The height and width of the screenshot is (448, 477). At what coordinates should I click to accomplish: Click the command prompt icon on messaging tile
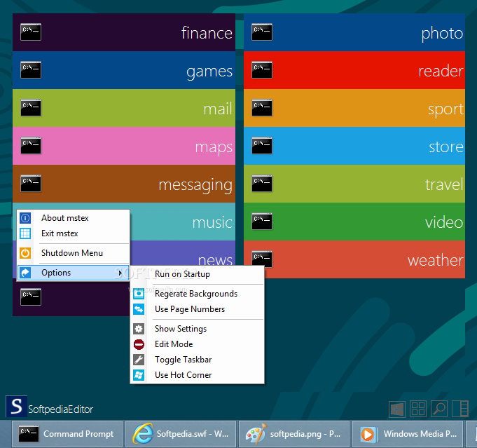[x=31, y=184]
